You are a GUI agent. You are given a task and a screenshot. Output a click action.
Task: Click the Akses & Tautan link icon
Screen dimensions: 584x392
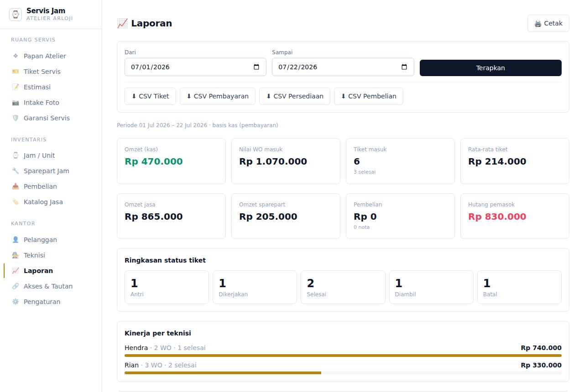pyautogui.click(x=16, y=286)
